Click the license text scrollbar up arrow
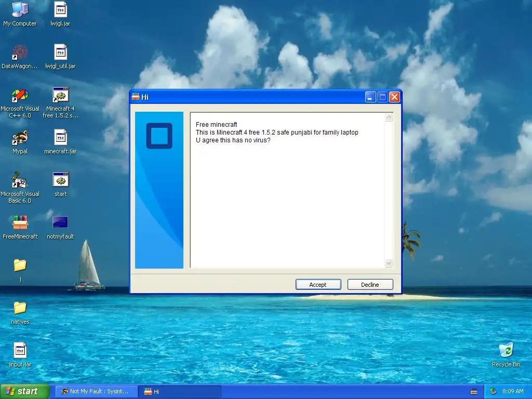The height and width of the screenshot is (399, 532). tap(389, 117)
